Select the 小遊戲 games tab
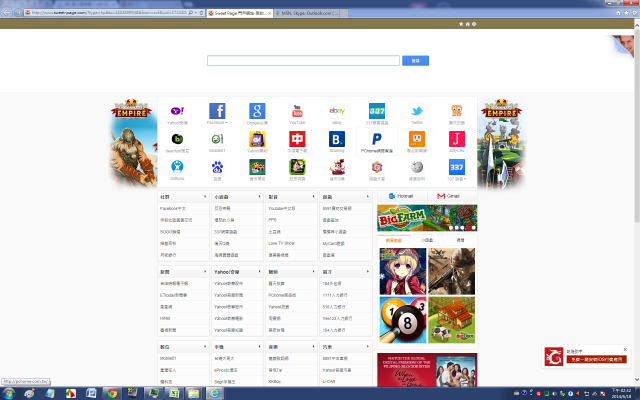This screenshot has width=640, height=400. coord(427,240)
